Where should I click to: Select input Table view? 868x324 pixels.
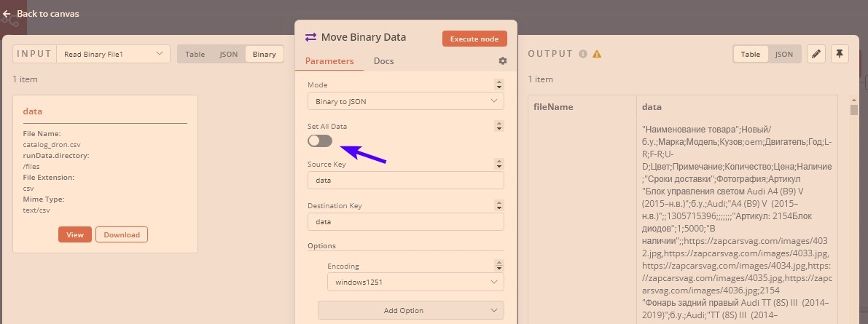coord(195,54)
